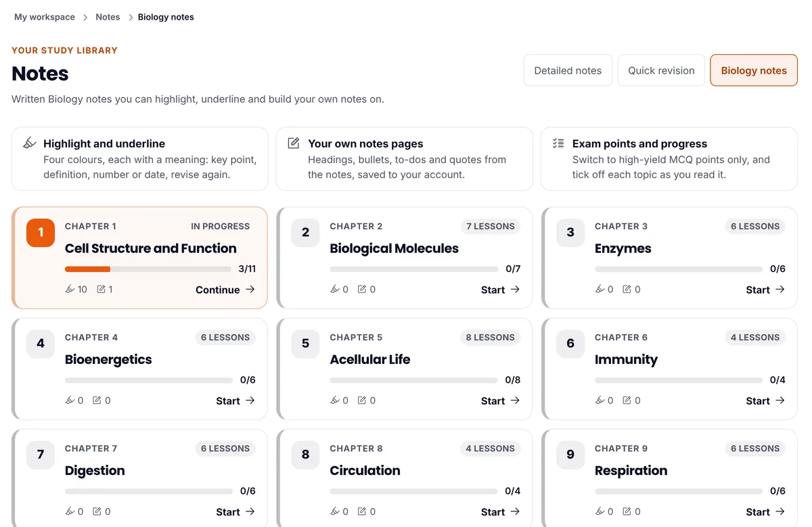Start the Digestion chapter

235,511
